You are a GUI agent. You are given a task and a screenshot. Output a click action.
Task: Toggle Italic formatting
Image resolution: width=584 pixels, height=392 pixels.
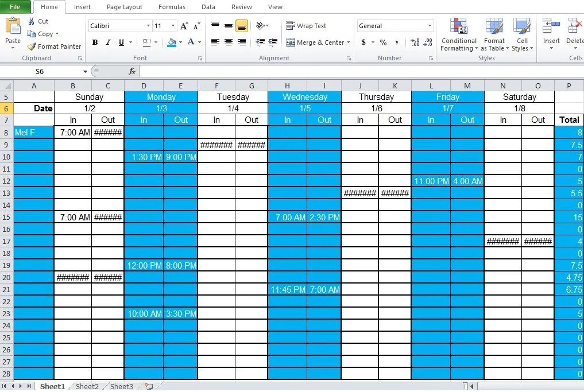[108, 42]
